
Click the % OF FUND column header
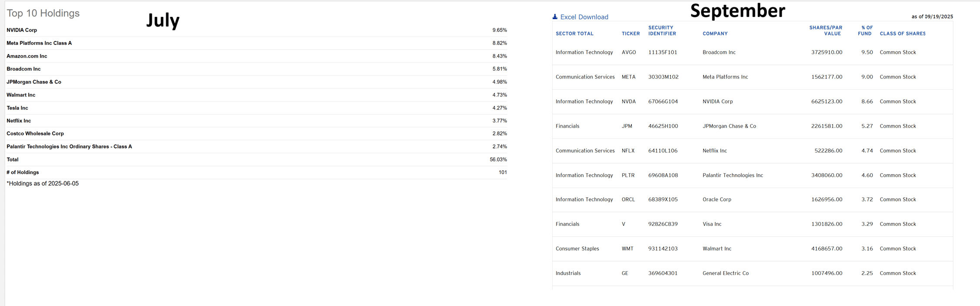click(865, 30)
